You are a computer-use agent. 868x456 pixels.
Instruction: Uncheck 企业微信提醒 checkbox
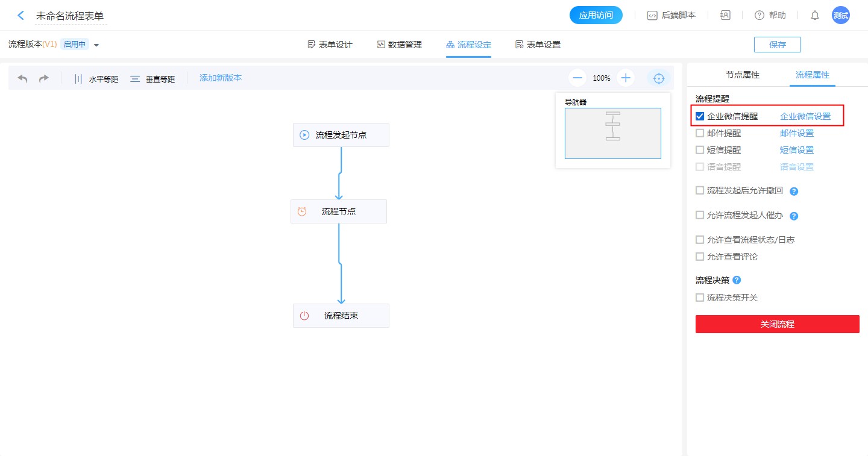click(700, 116)
